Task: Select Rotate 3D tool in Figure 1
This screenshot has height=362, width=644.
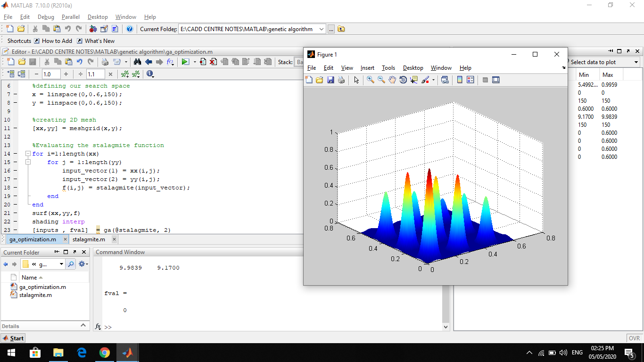Action: [x=403, y=80]
